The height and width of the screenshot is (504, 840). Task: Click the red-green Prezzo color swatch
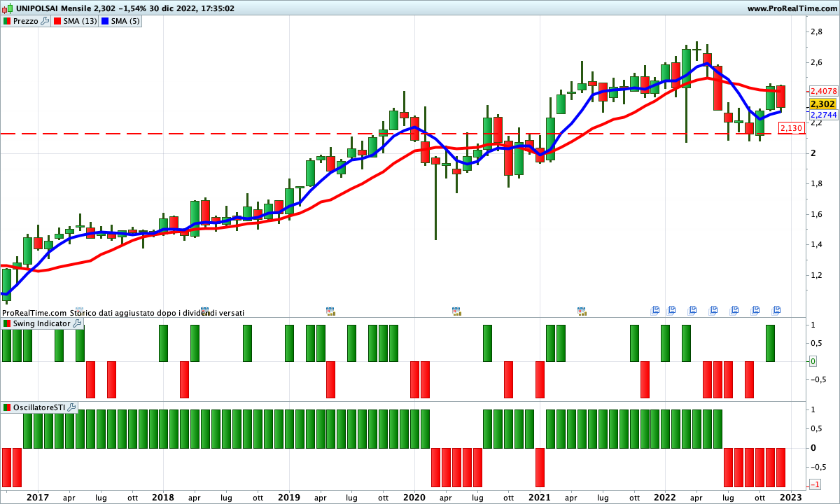coord(6,21)
